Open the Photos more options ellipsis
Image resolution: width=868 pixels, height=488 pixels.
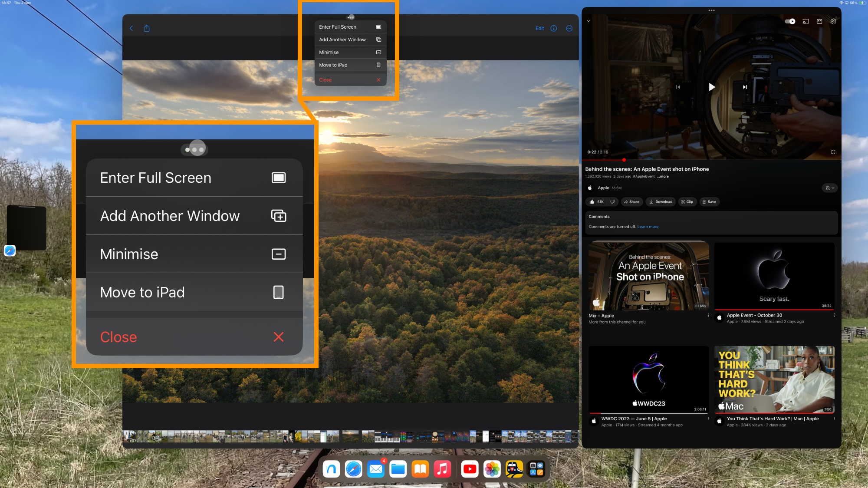click(x=569, y=28)
